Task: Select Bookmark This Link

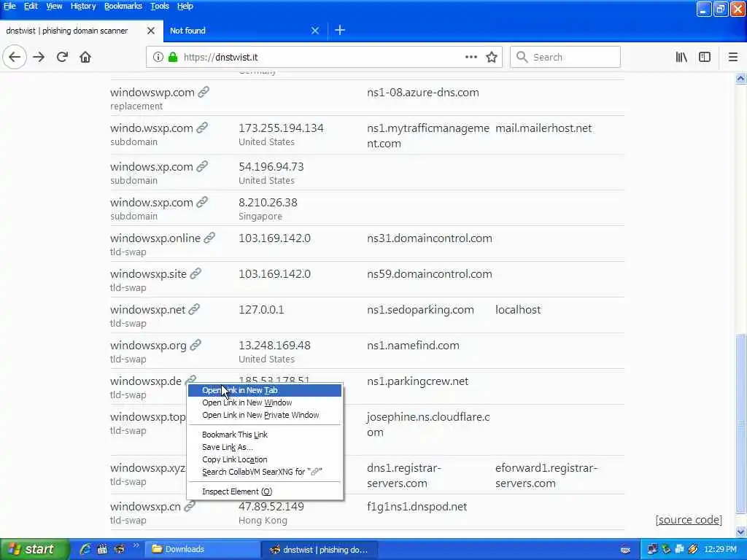Action: coord(264,435)
